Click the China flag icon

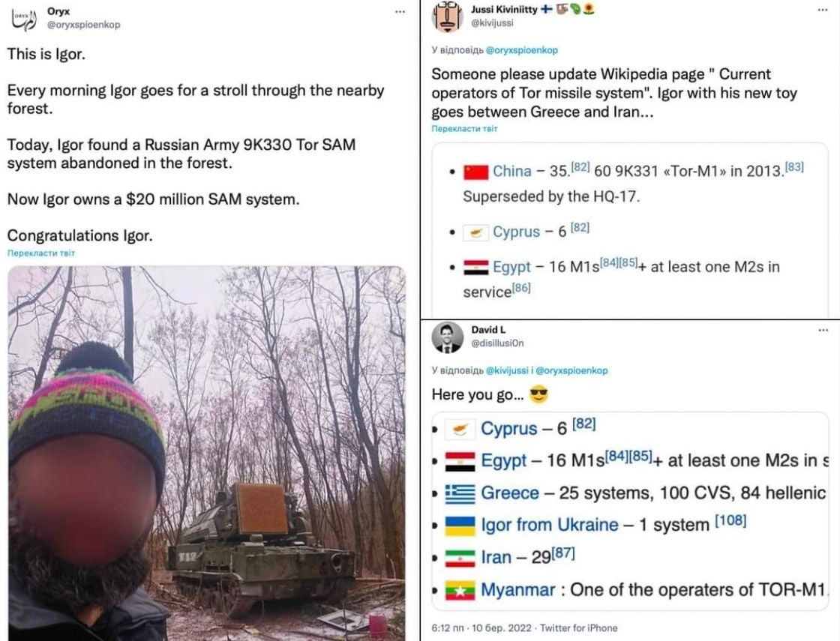tap(475, 172)
